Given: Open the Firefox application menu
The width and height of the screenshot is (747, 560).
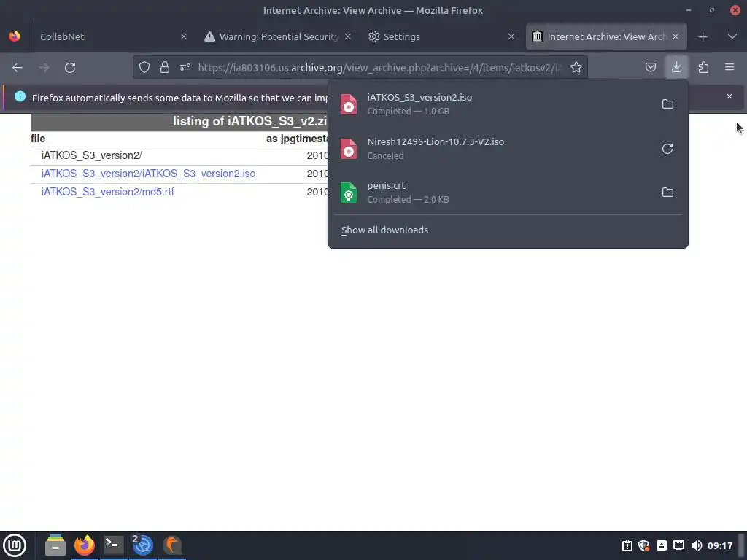Looking at the screenshot, I should tap(729, 68).
